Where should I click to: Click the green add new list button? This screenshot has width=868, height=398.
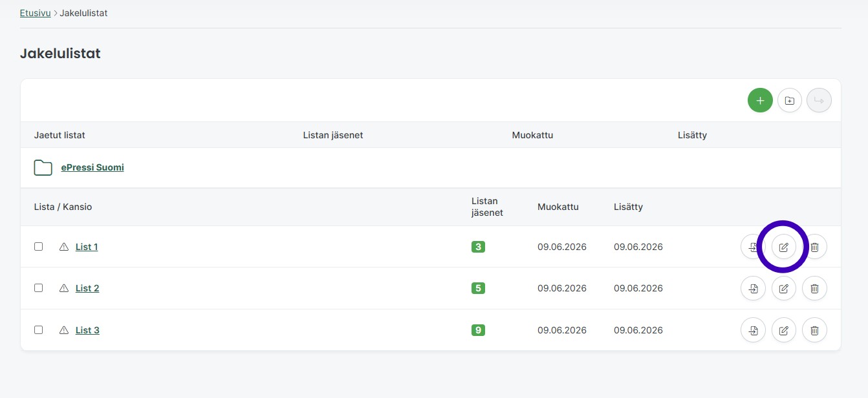click(x=760, y=100)
